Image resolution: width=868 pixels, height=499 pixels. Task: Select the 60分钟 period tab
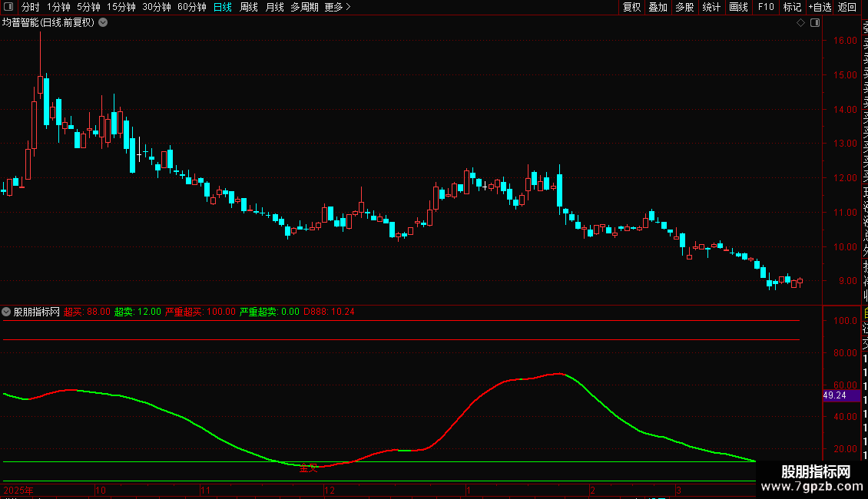[x=191, y=7]
